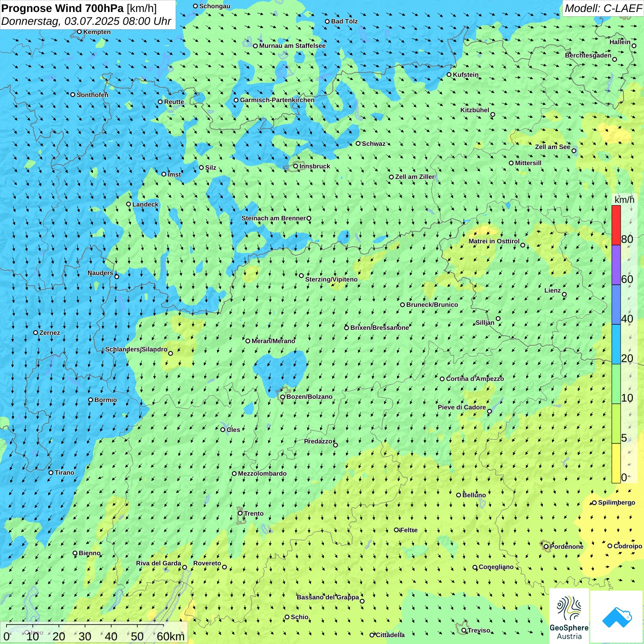Click the 'Spilimbergo' label

[616, 502]
